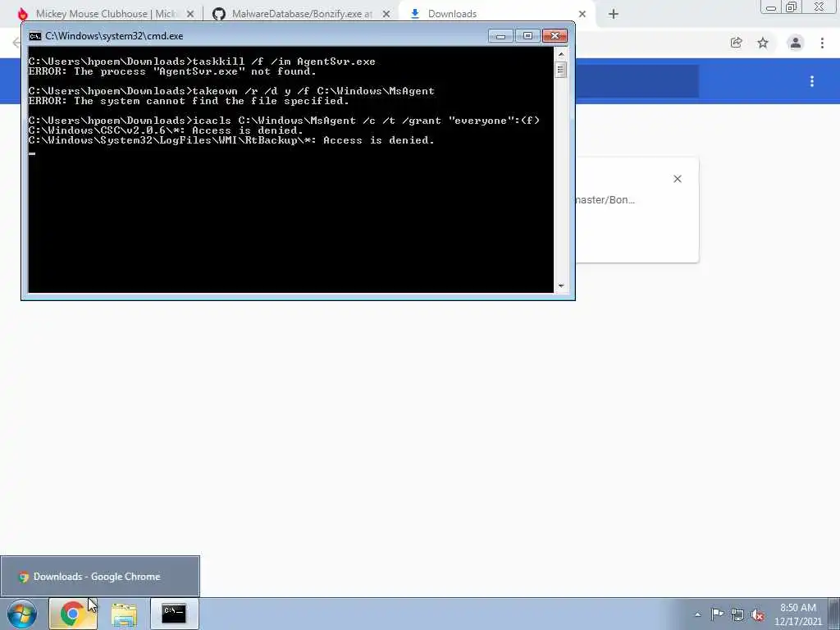840x630 pixels.
Task: Open the Windows Start menu
Action: [22, 614]
